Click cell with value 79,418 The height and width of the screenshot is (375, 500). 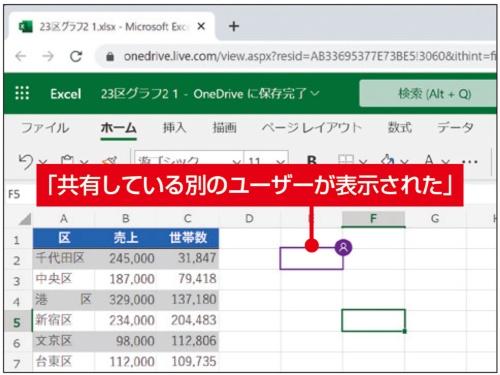coord(188,279)
